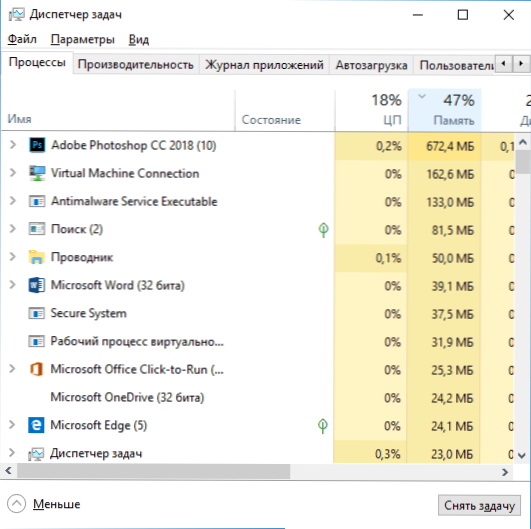Click the Adobe Photoshop CC 2018 process icon
The height and width of the screenshot is (529, 531).
click(37, 145)
